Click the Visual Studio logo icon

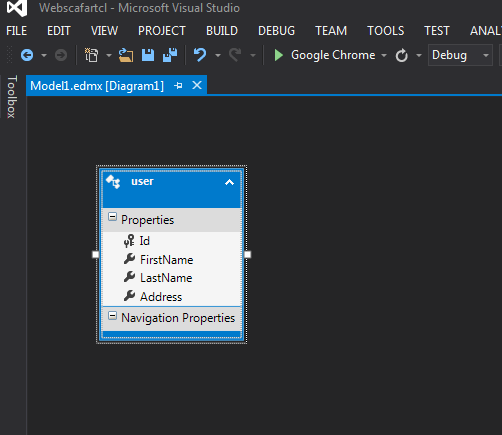(x=17, y=8)
